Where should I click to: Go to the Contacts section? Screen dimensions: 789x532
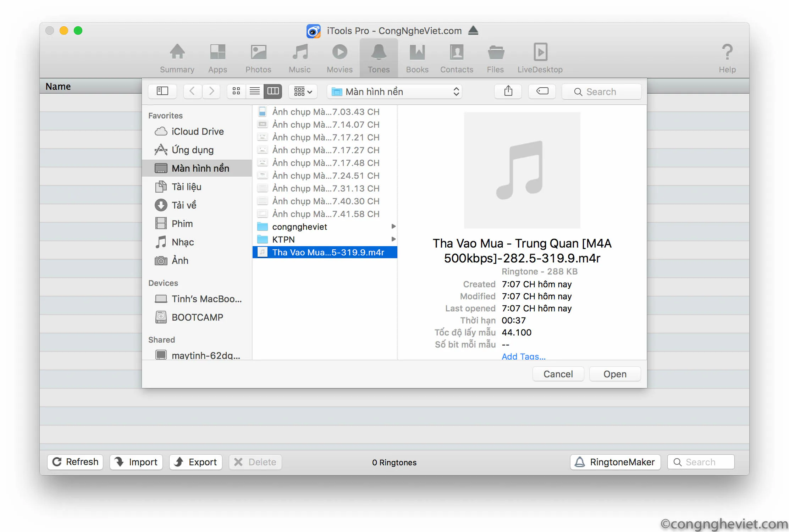[x=457, y=58]
